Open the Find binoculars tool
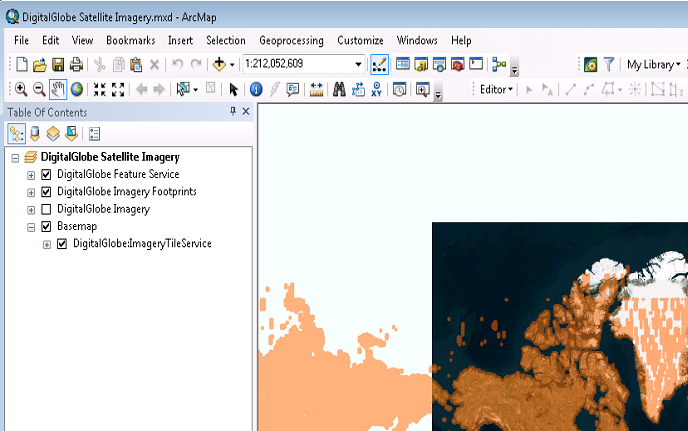 339,89
